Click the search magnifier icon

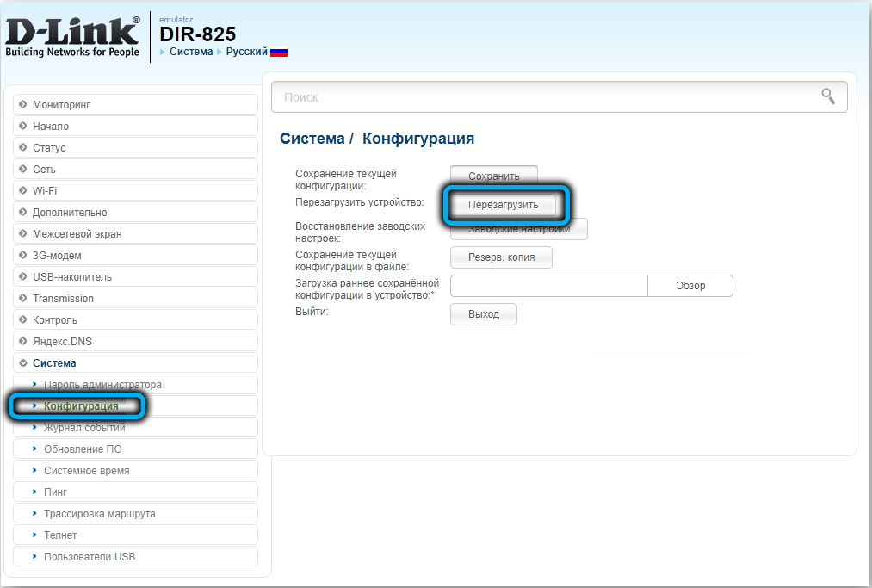(x=827, y=96)
